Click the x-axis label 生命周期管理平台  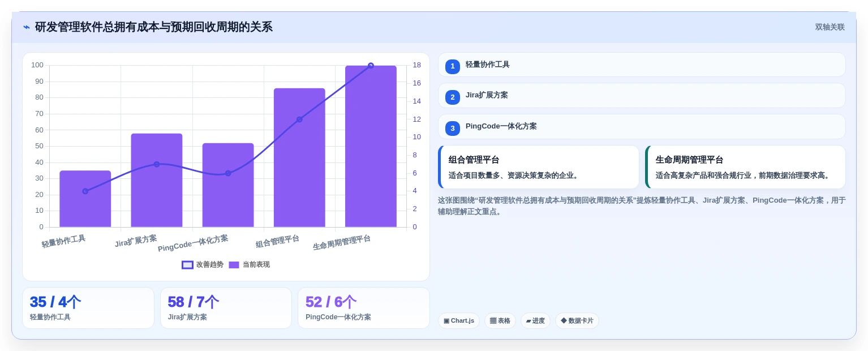tap(342, 243)
